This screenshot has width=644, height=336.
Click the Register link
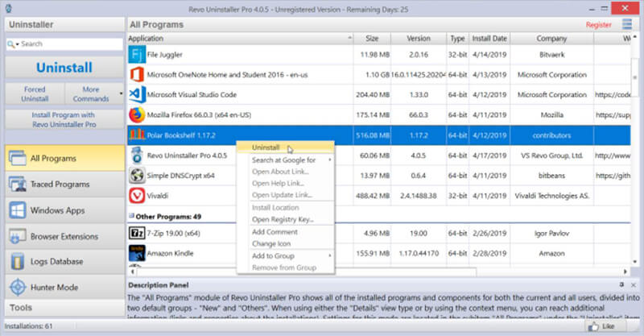tap(598, 25)
